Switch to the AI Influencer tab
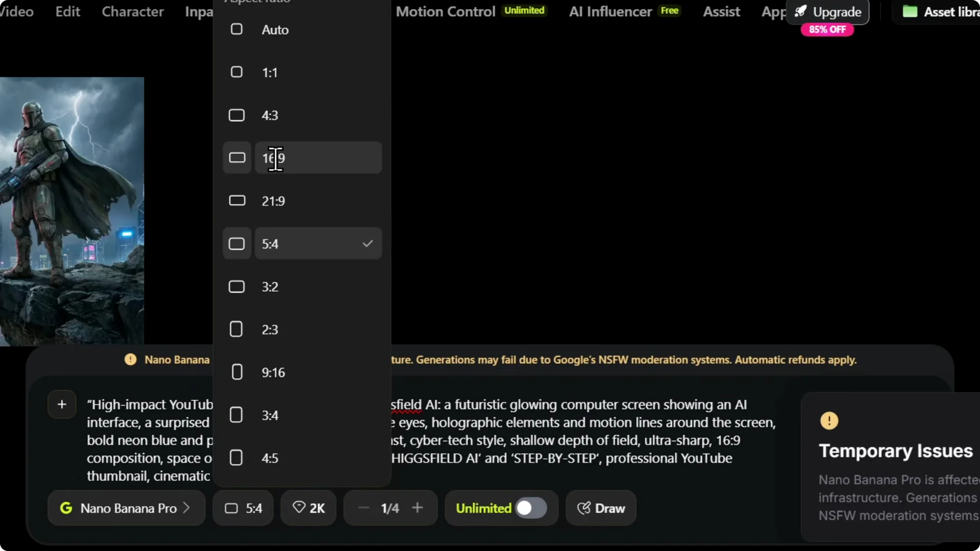 click(x=609, y=11)
